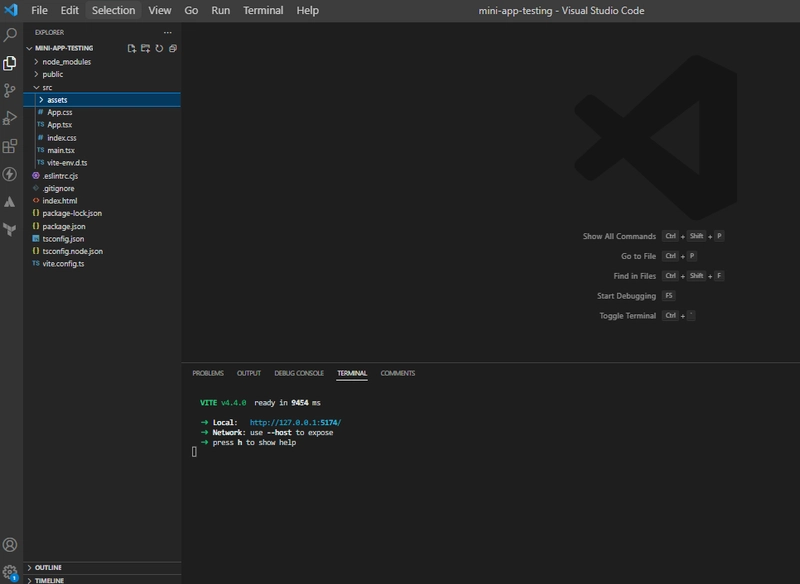Open the Terminal menu

[x=263, y=10]
